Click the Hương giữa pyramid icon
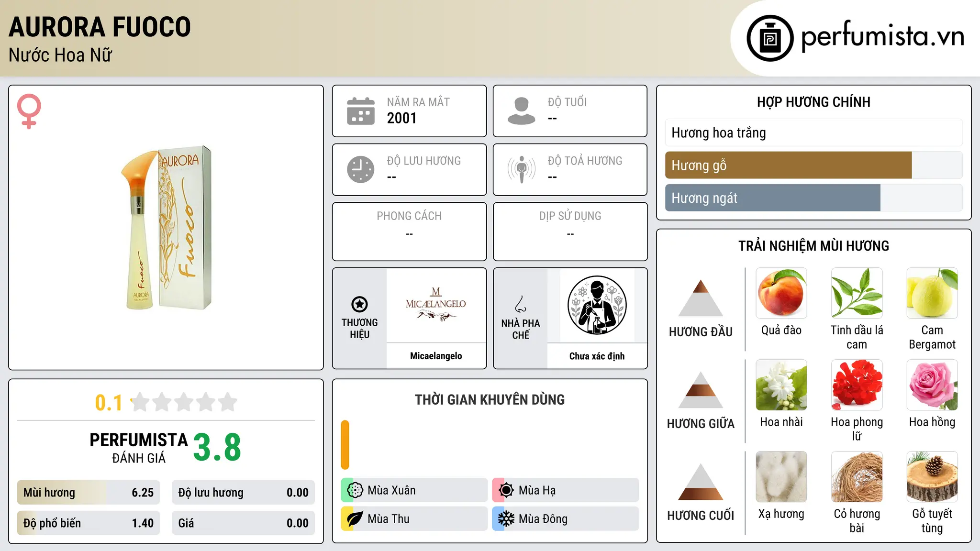This screenshot has height=551, width=980. coord(701,390)
